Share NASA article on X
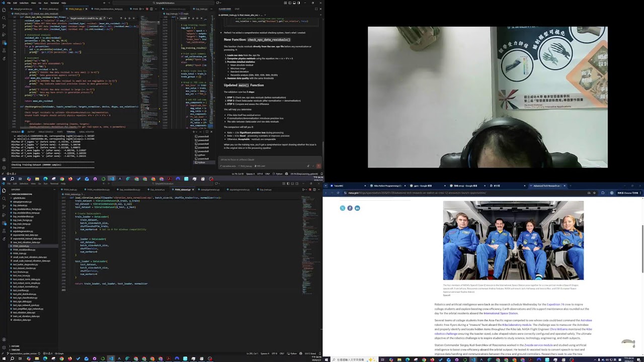Image resolution: width=644 pixels, height=362 pixels. (x=343, y=208)
